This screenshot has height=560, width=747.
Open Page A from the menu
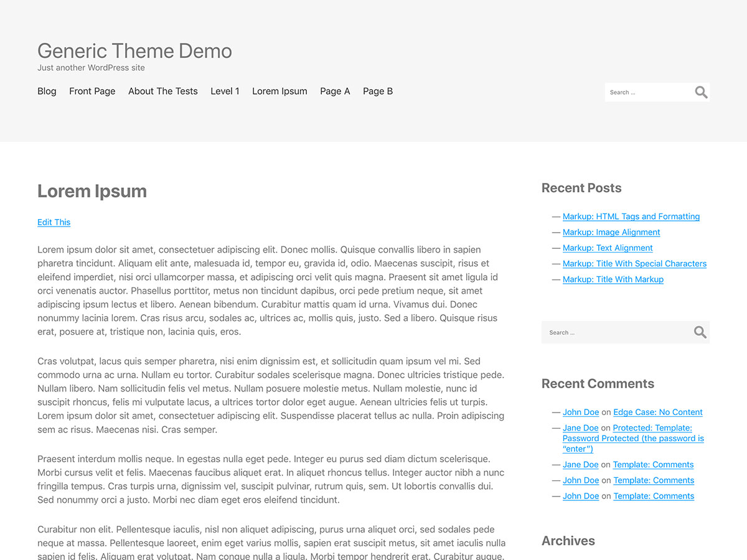[335, 91]
